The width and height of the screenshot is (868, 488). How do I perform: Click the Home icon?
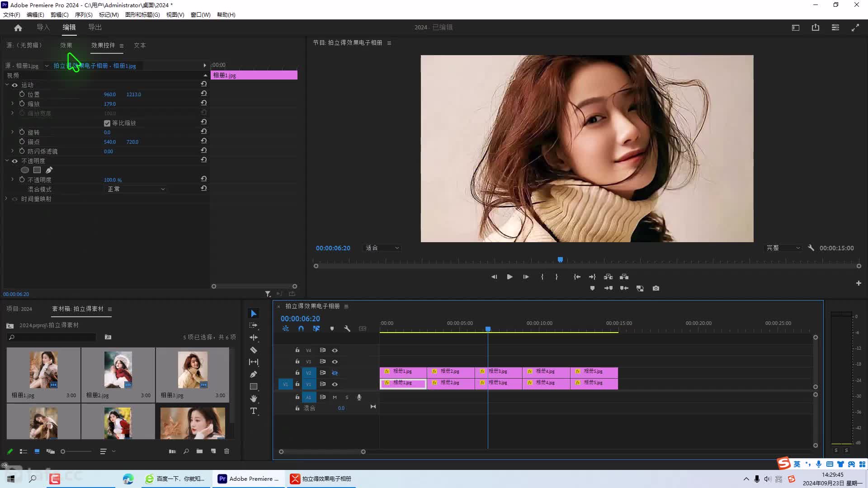(x=18, y=28)
